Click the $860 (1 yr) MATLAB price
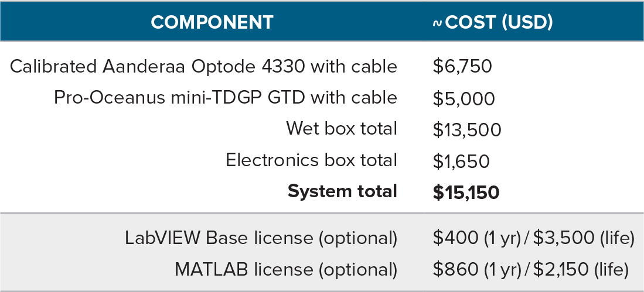Image resolution: width=644 pixels, height=292 pixels. pyautogui.click(x=476, y=270)
